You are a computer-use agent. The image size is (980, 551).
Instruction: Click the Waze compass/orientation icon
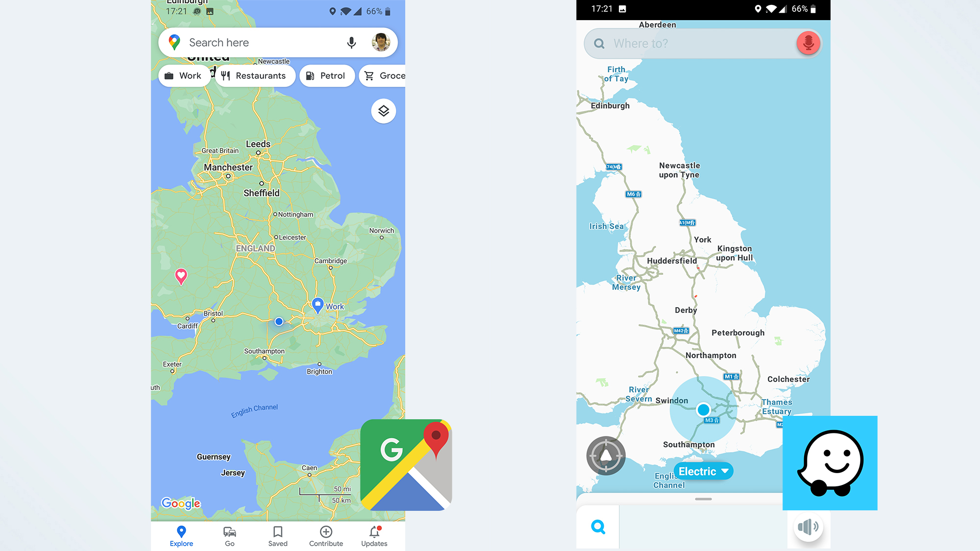606,456
